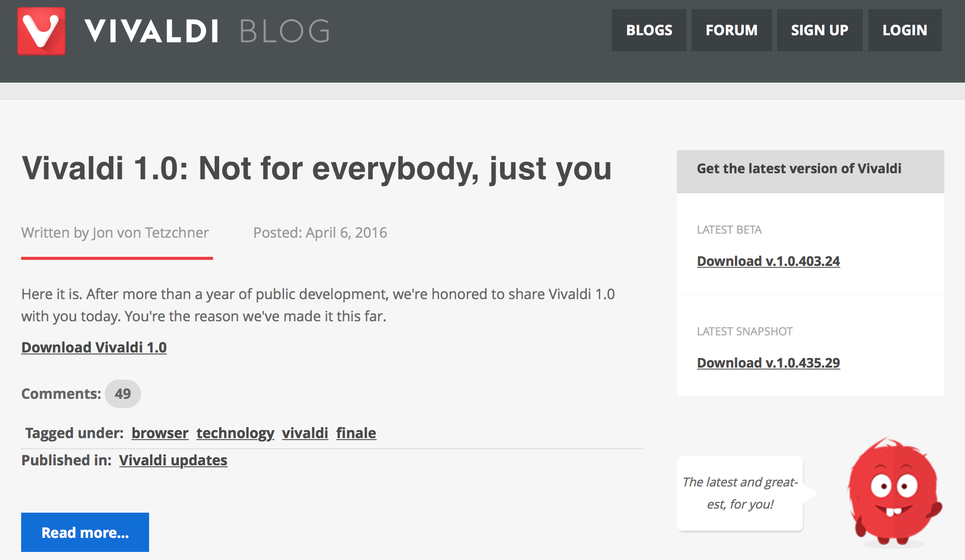Go to the FORUM page
Viewport: 965px width, 560px height.
tap(731, 30)
